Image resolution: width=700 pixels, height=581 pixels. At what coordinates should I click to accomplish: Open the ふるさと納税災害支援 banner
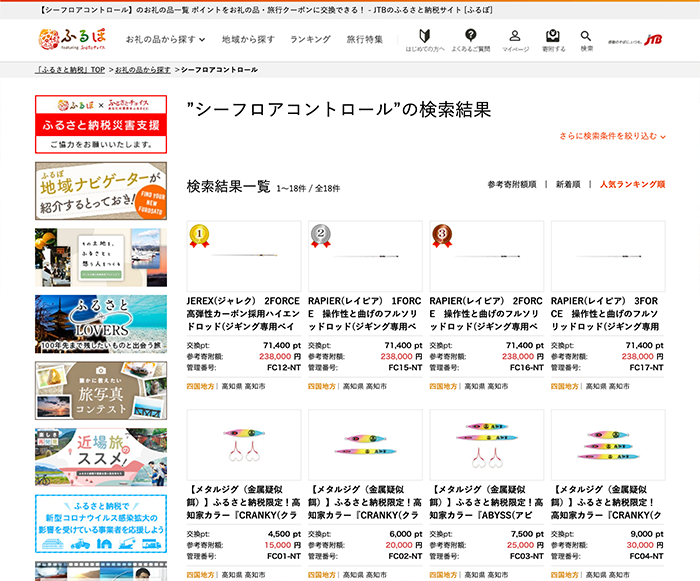click(101, 124)
